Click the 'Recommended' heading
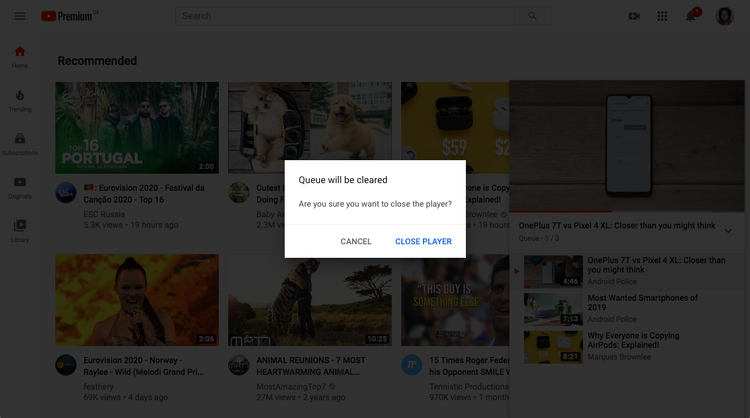The height and width of the screenshot is (418, 750). click(97, 61)
